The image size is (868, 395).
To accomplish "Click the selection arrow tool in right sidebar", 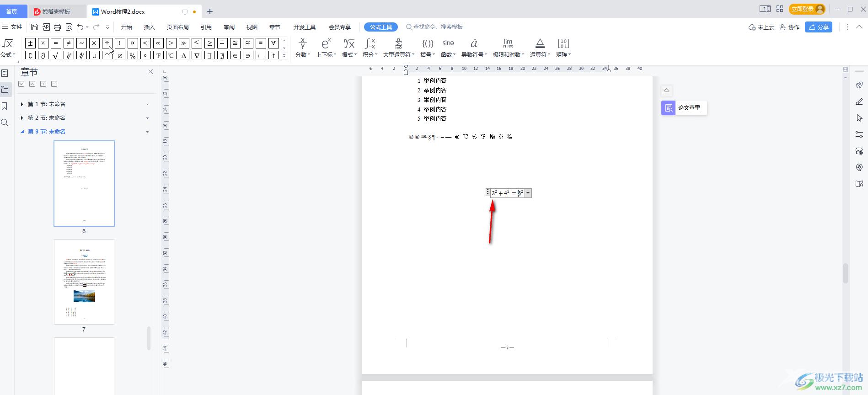I will click(859, 118).
